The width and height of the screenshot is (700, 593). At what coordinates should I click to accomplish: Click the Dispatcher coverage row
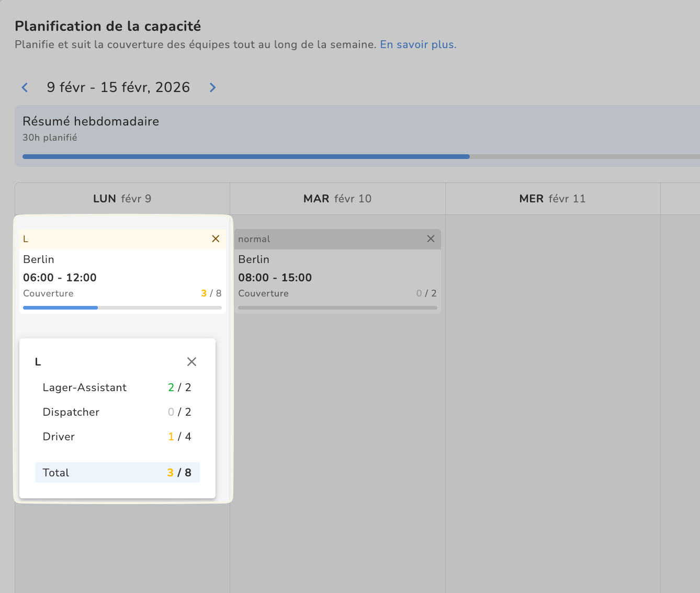click(117, 412)
